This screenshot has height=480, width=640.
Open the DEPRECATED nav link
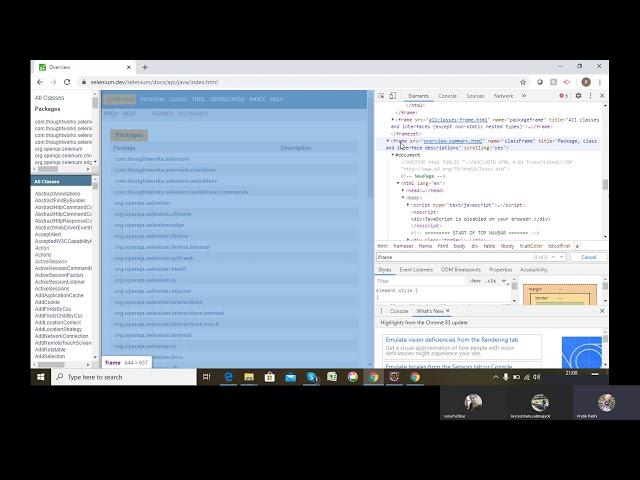click(x=227, y=99)
